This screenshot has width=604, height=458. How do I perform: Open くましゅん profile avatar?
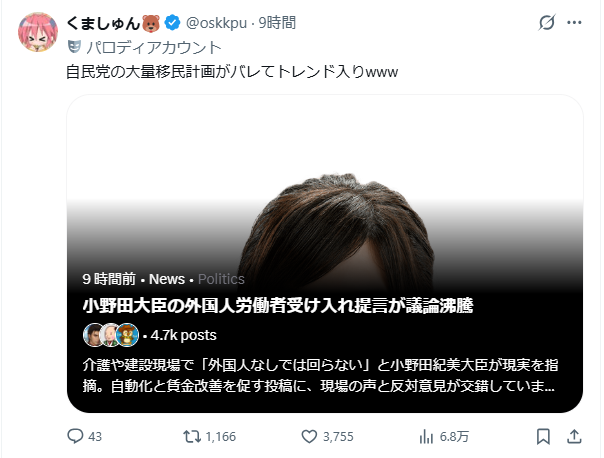38,32
